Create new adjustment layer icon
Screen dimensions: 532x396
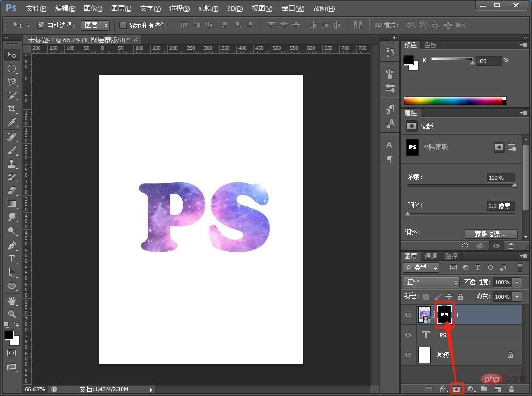click(x=471, y=389)
